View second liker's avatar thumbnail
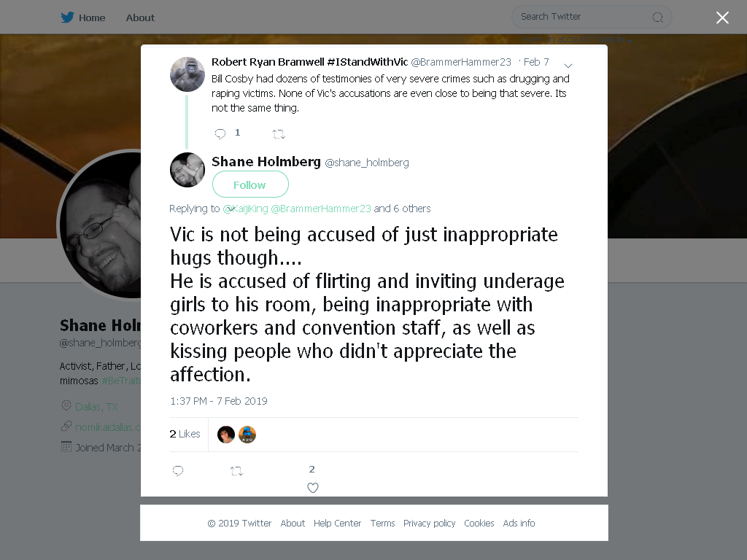 coord(247,435)
